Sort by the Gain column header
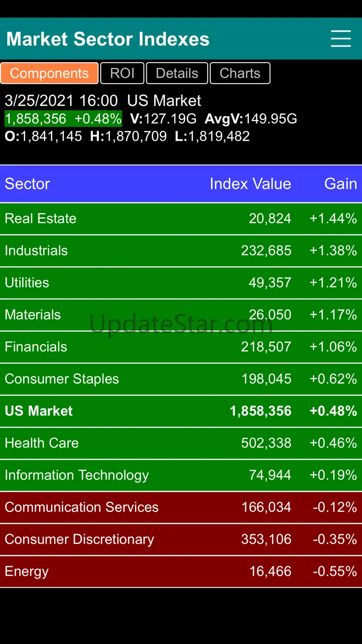The image size is (362, 644). pos(340,184)
